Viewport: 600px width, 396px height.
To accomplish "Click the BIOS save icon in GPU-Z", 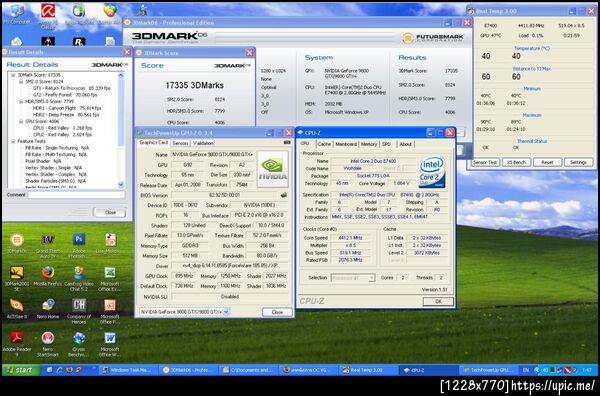I will (x=284, y=195).
